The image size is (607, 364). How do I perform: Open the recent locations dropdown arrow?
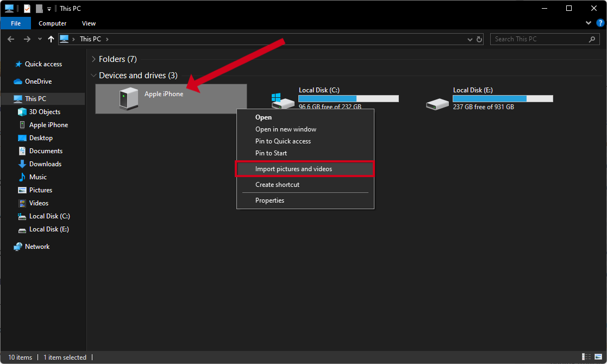[40, 39]
